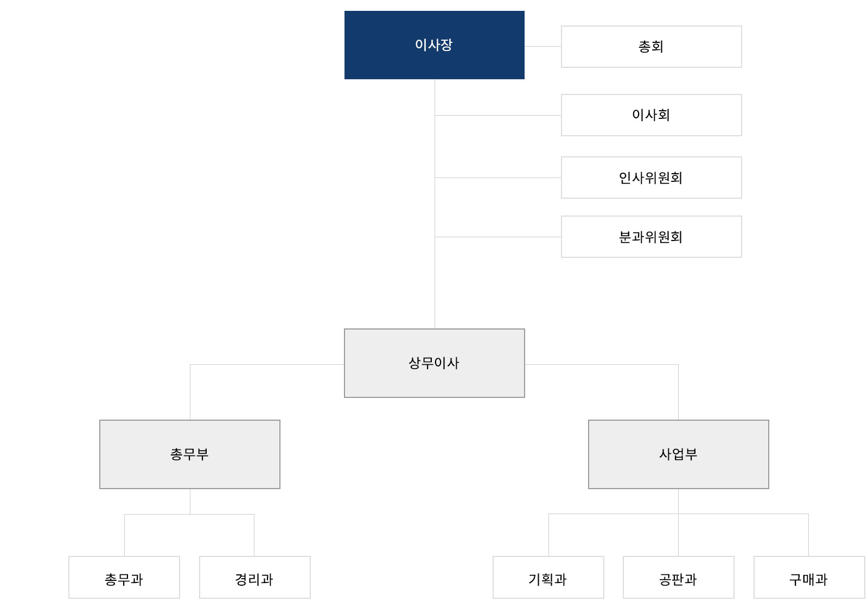868x608 pixels.
Task: Click the connector line between 이사장 and 총회
Action: click(x=542, y=46)
